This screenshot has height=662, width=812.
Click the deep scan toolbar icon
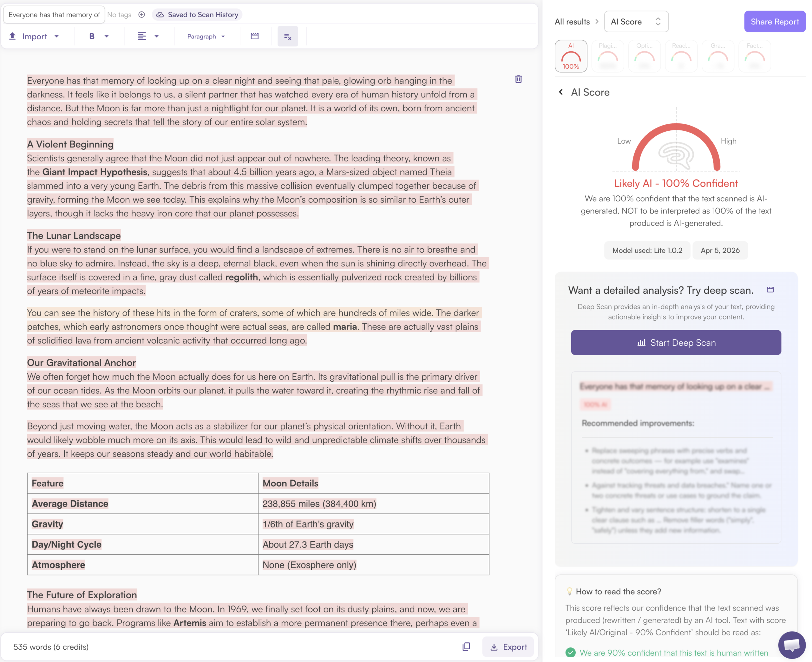tap(255, 36)
